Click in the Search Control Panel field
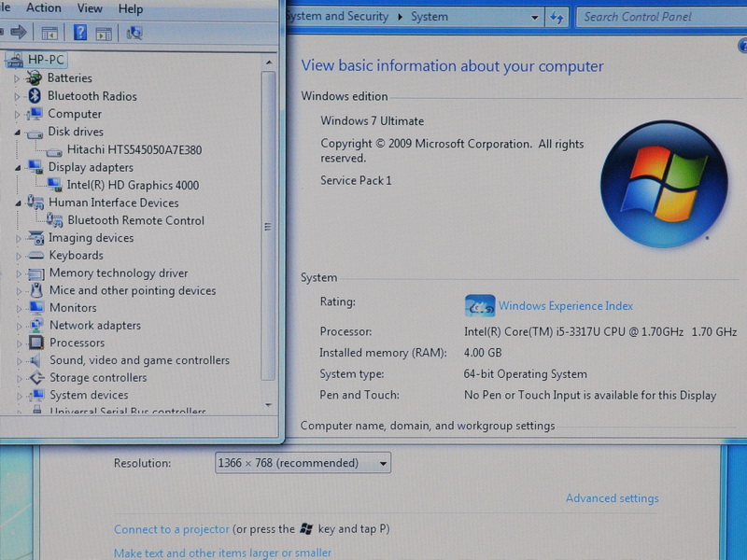Screen dimensions: 747x560 661,17
